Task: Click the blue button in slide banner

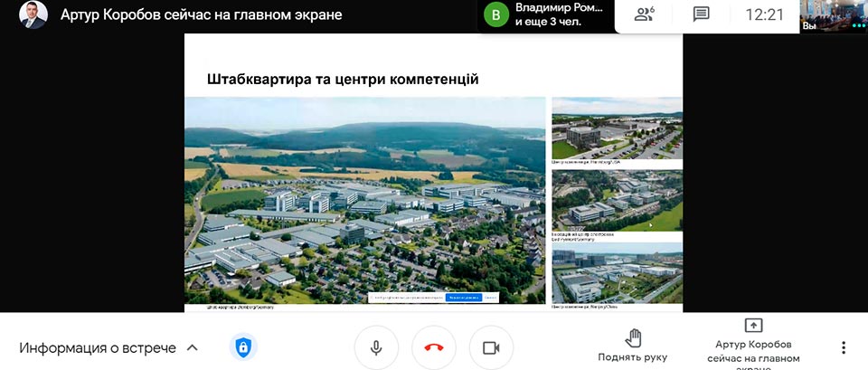Action: click(x=464, y=298)
